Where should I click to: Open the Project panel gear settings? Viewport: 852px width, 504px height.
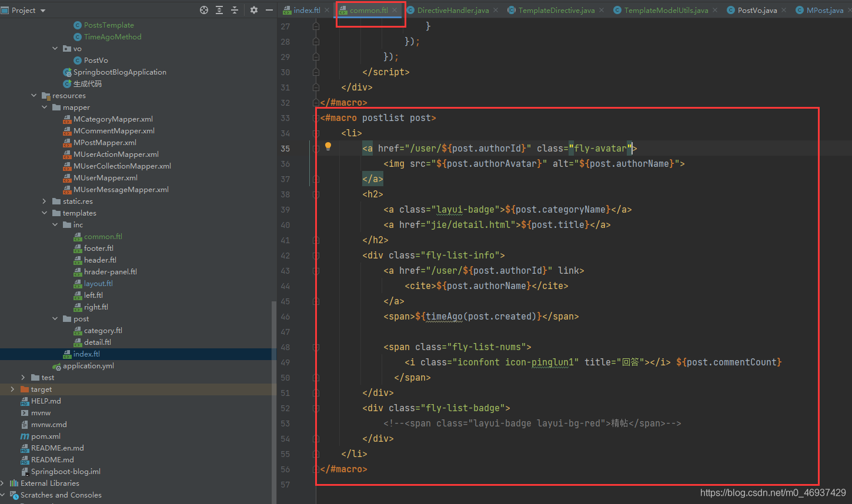coord(254,10)
